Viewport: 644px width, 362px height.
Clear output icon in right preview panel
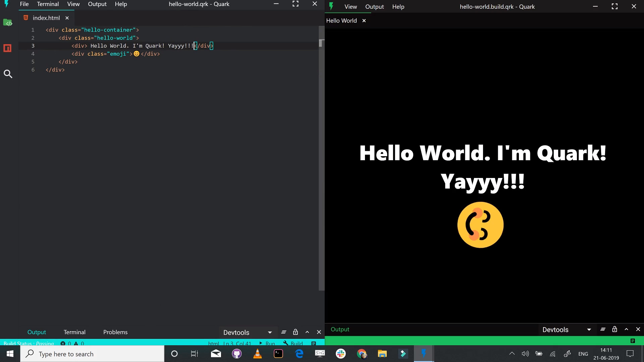603,329
